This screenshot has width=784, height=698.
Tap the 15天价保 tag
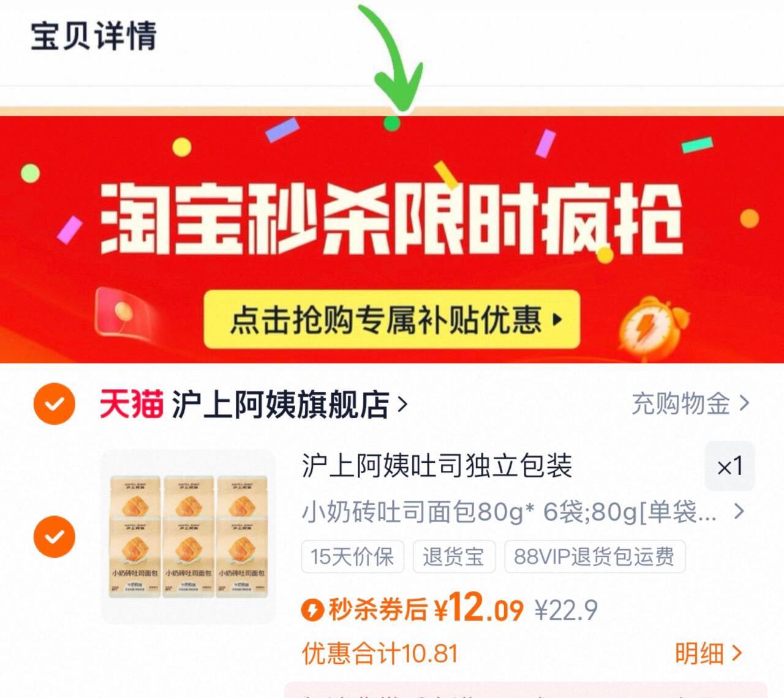coord(352,557)
